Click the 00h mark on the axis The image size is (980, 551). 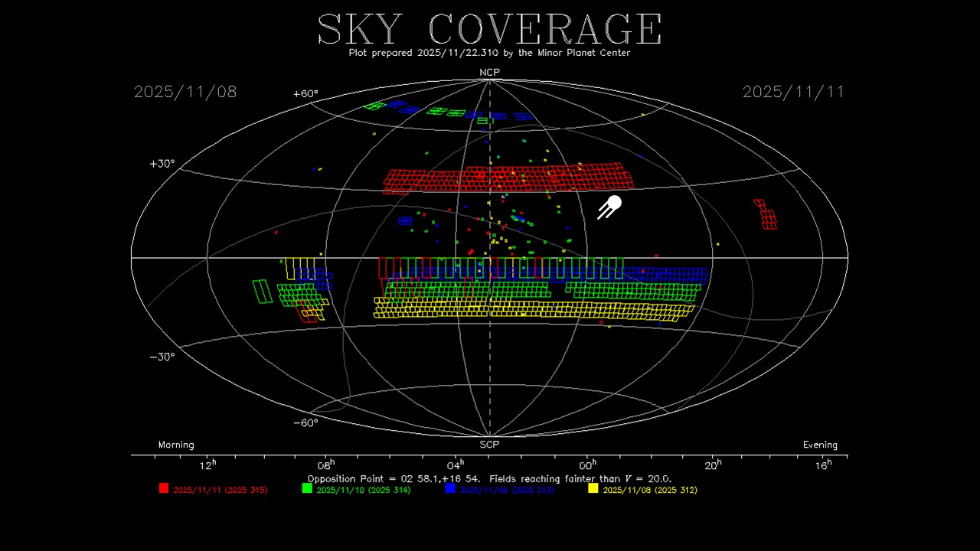(587, 465)
